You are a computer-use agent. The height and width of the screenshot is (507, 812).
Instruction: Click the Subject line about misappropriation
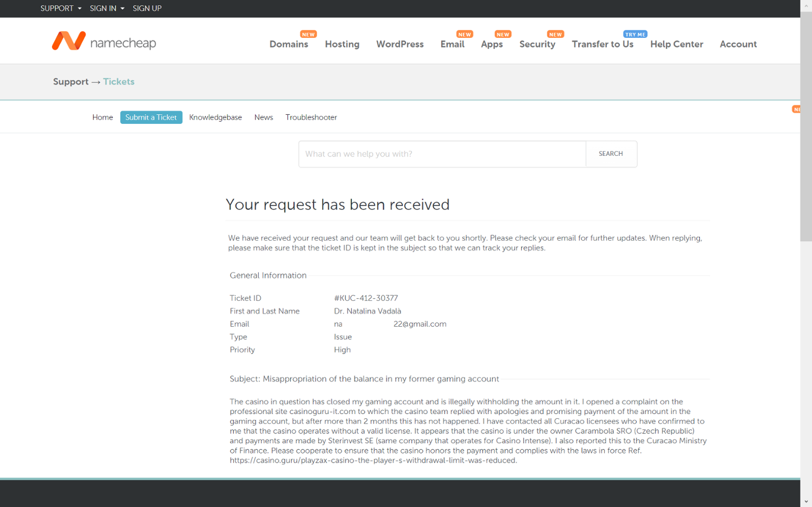[364, 379]
